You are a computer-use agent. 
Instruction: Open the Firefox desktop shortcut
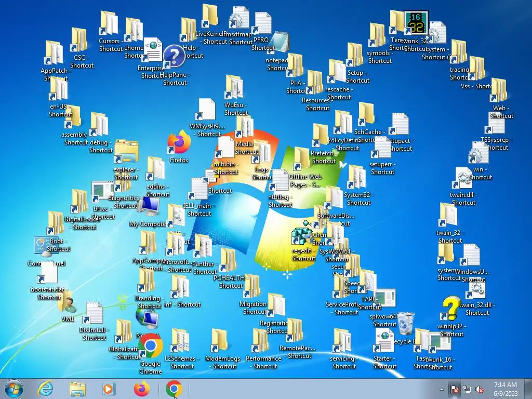pos(179,142)
